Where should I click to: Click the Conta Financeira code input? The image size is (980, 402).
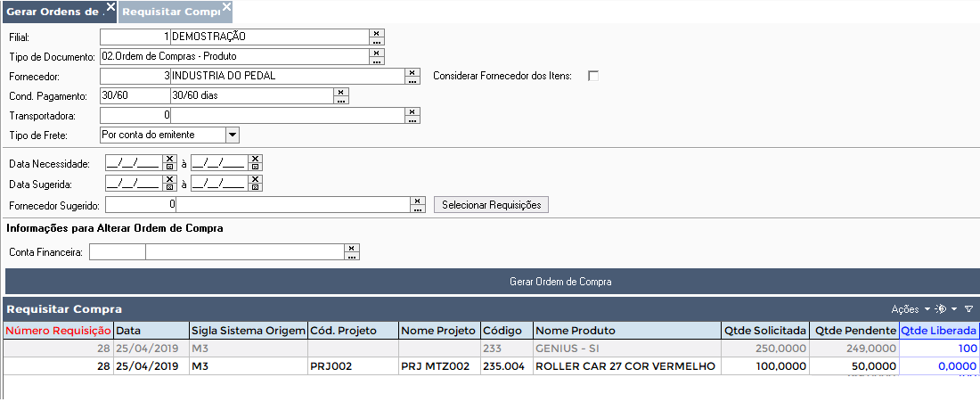[x=118, y=252]
